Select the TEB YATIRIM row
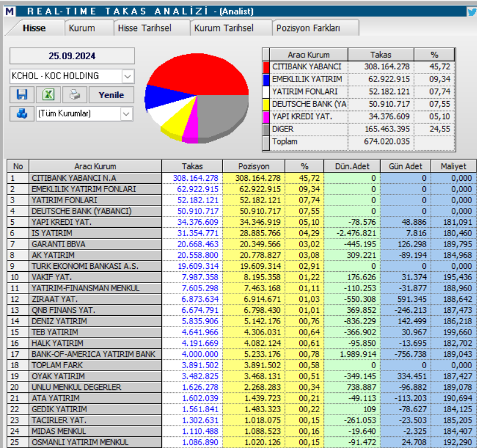Screen dimensions: 477x448 (x=242, y=332)
